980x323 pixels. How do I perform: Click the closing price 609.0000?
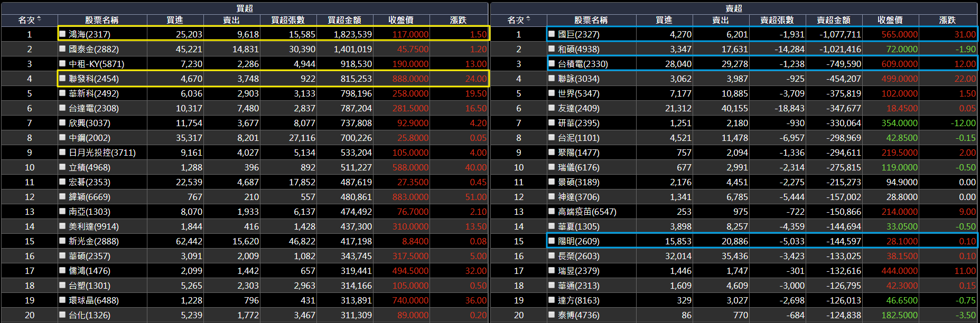click(x=900, y=64)
